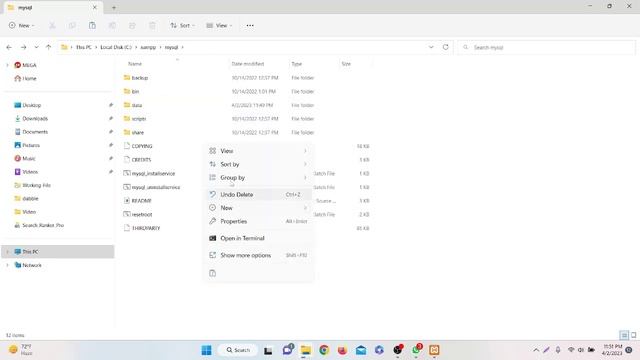640x360 pixels.
Task: Expand the MEGA tree node
Action: [7, 65]
